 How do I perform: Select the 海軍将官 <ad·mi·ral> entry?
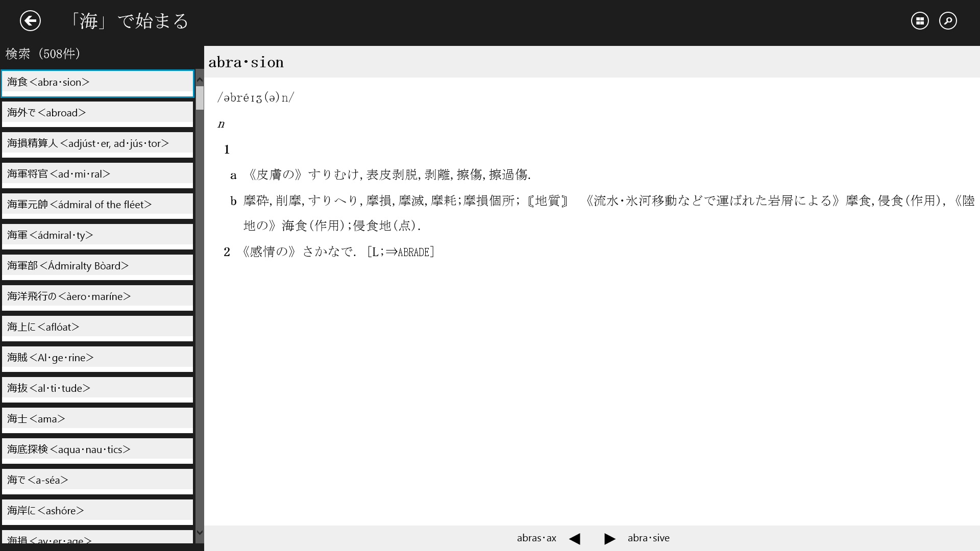[97, 174]
